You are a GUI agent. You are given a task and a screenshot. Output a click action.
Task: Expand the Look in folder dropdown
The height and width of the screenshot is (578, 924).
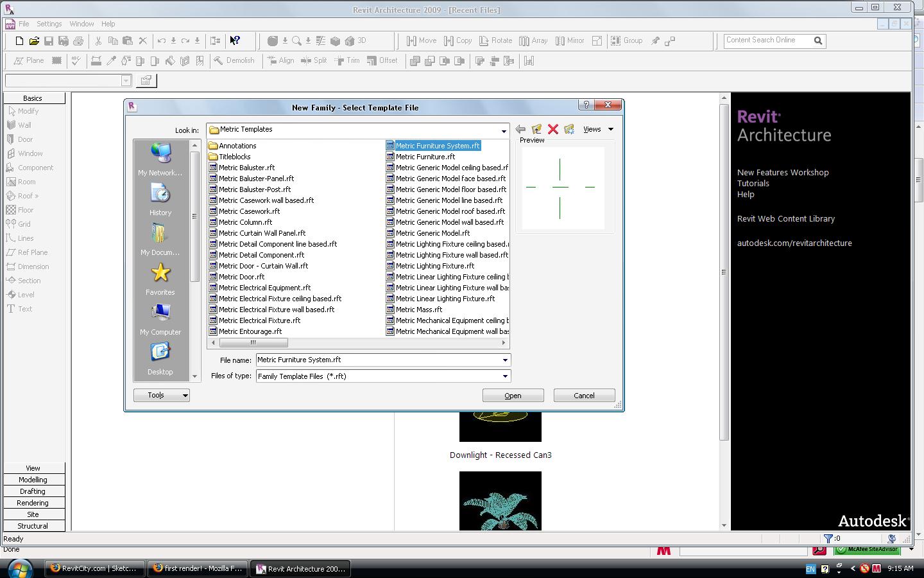(504, 130)
